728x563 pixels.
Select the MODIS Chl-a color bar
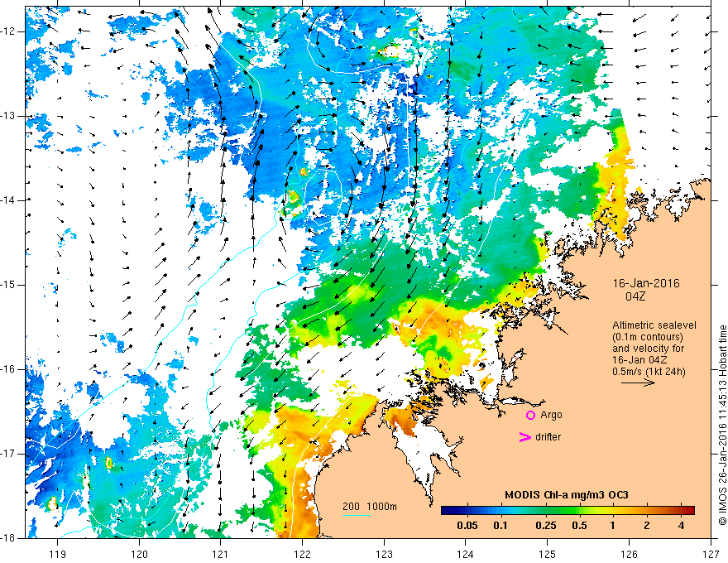coord(568,511)
